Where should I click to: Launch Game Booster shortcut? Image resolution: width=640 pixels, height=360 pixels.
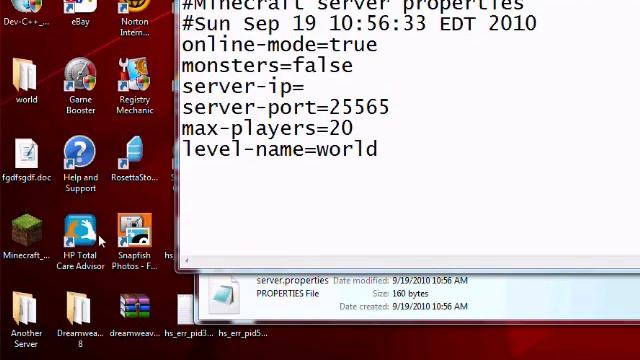pyautogui.click(x=80, y=86)
